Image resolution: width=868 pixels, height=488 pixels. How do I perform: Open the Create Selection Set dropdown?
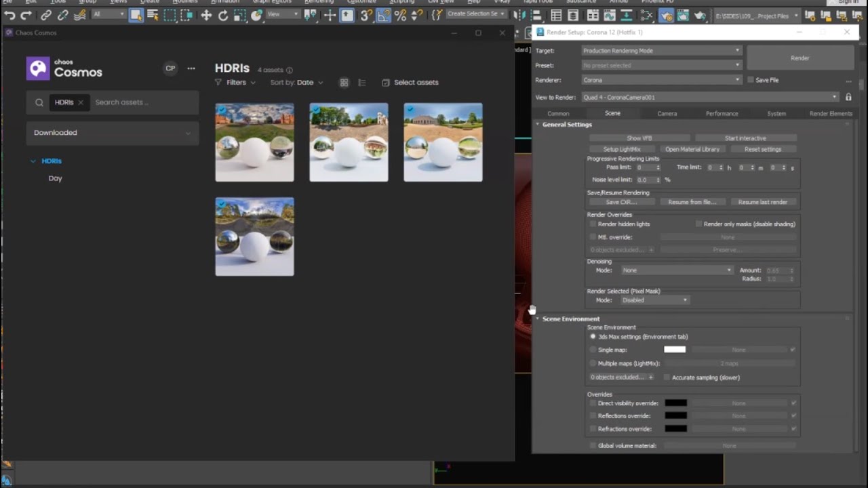[x=477, y=14]
